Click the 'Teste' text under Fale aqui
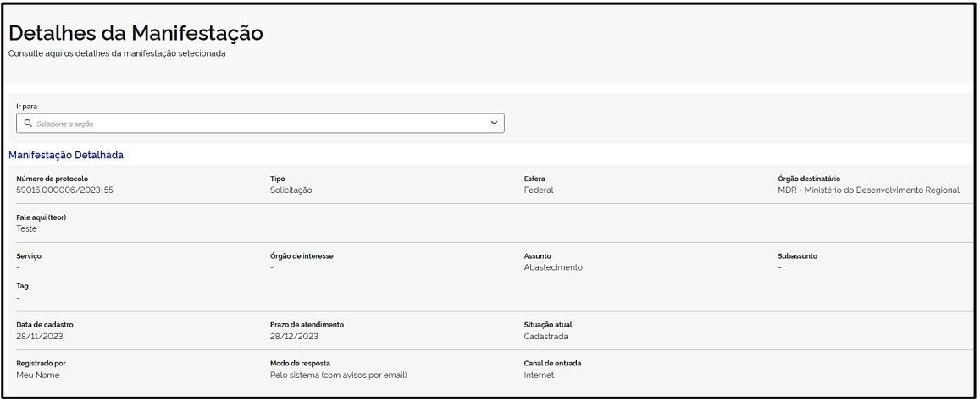The height and width of the screenshot is (401, 980). [27, 228]
